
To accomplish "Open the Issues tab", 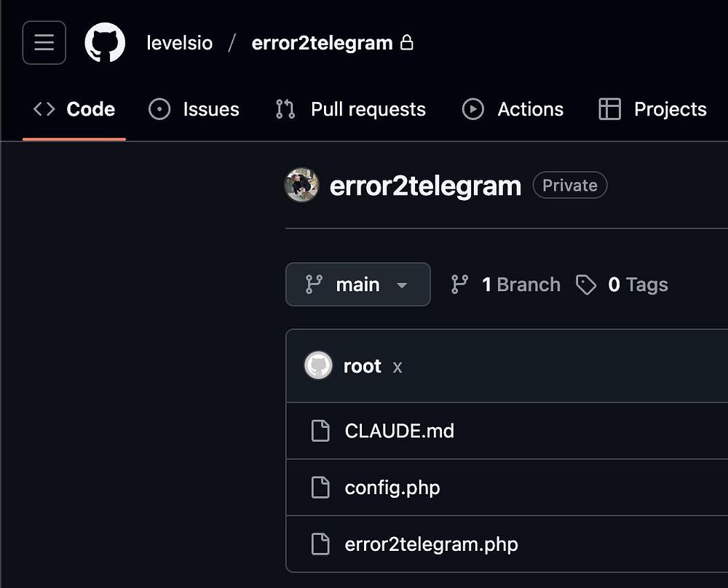I will [x=194, y=109].
